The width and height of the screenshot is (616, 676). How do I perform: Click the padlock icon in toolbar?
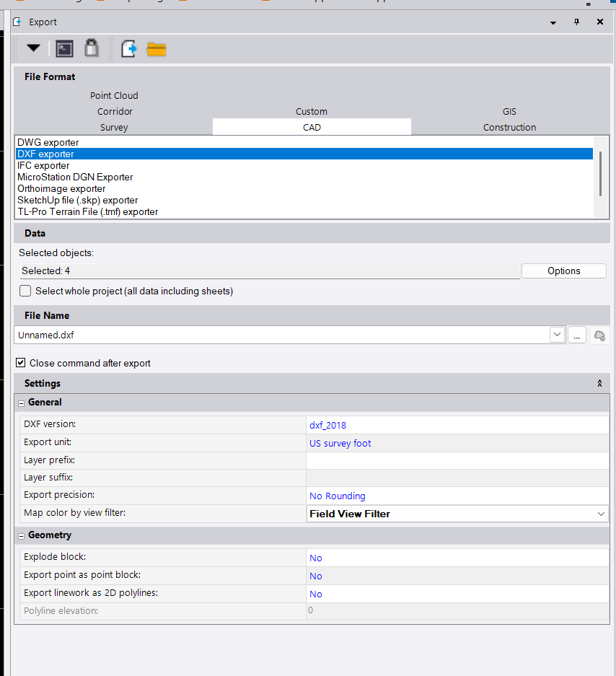pos(91,49)
